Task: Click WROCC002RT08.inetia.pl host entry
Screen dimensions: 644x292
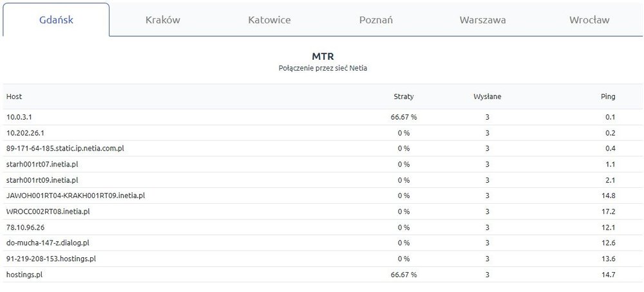Action: coord(48,211)
